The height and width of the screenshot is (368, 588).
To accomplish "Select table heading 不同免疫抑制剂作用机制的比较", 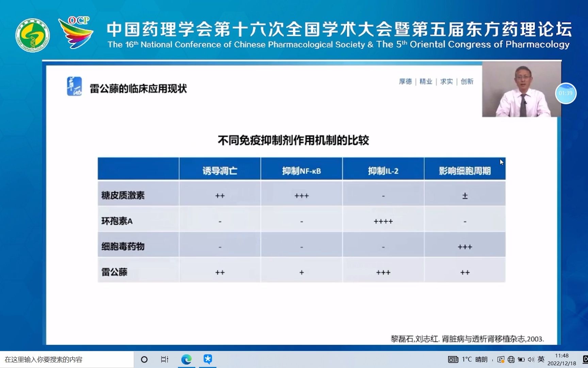I will point(293,140).
